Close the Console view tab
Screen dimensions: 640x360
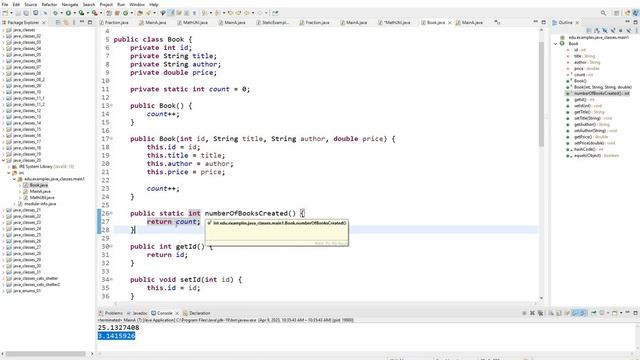[177, 313]
